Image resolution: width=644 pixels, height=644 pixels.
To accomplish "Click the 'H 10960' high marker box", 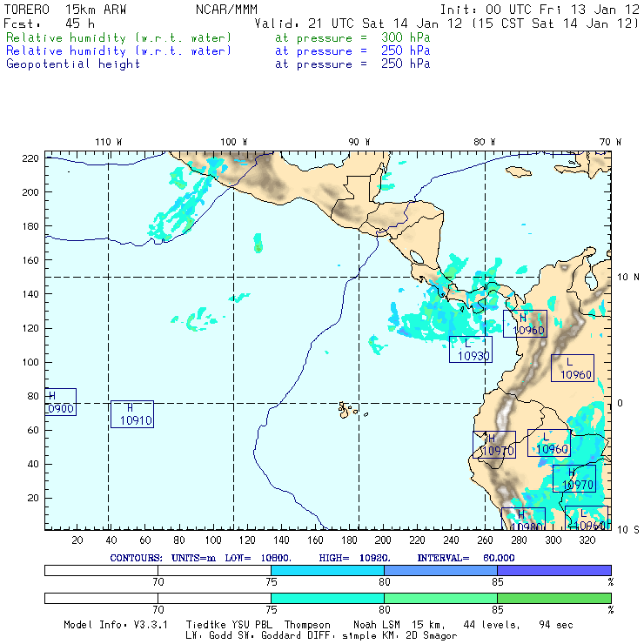I will [x=525, y=324].
